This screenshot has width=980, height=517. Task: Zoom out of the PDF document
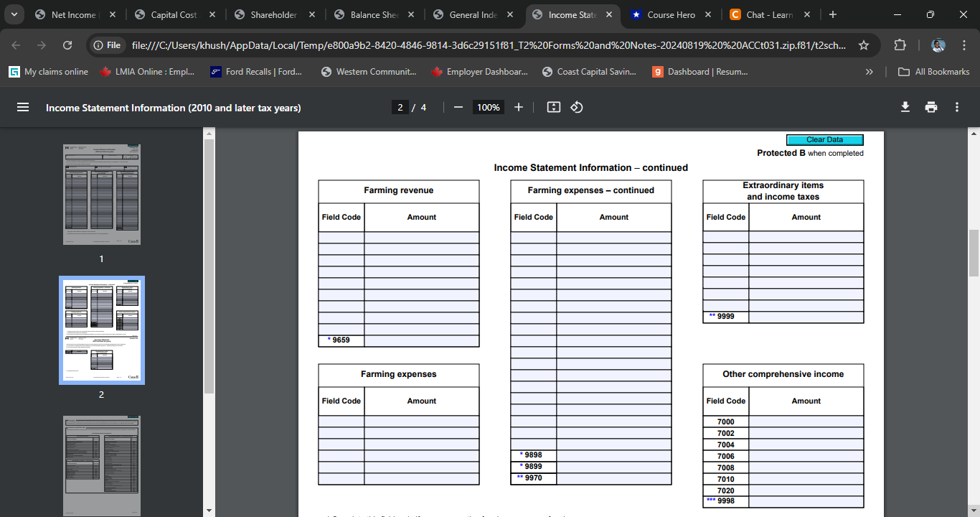pos(458,107)
